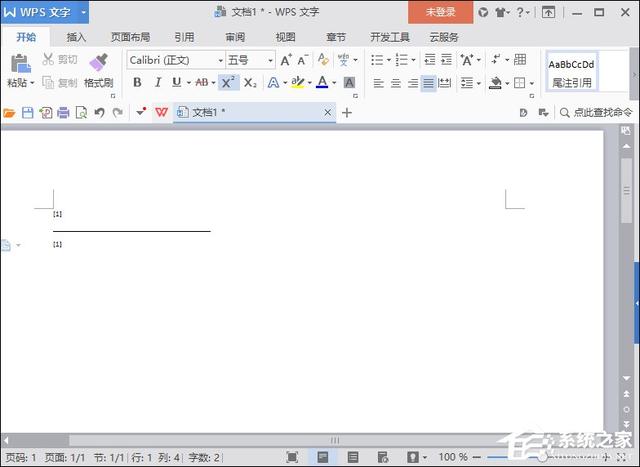Open the 审阅 ribbon tab
This screenshot has height=467, width=640.
pos(235,37)
